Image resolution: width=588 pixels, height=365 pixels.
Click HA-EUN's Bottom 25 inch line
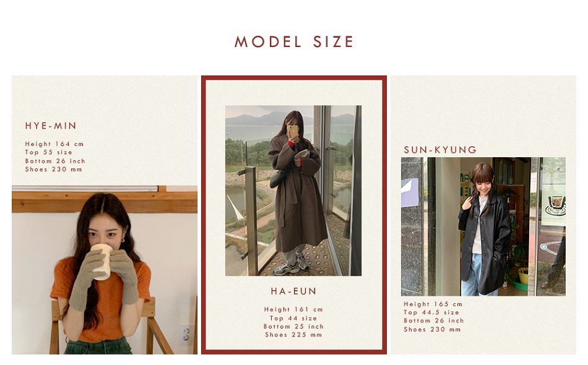[x=293, y=327]
